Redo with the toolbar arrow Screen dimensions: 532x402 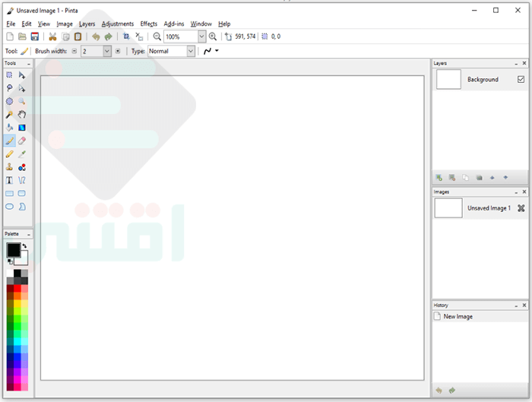click(108, 36)
